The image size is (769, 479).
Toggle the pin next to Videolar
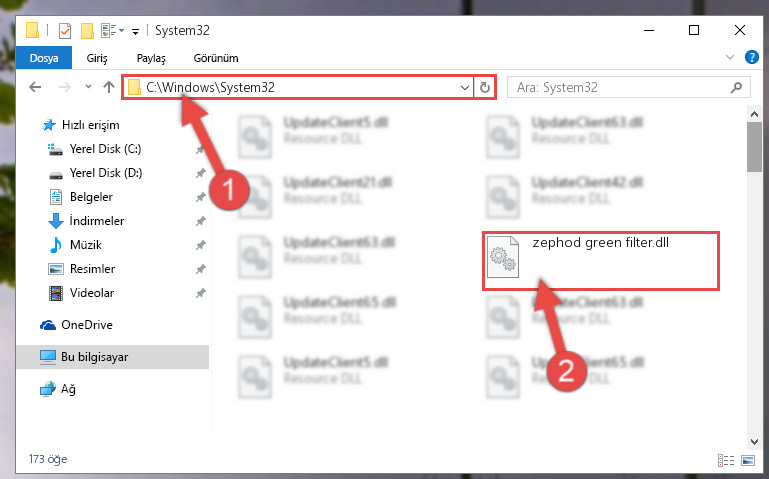coord(200,293)
